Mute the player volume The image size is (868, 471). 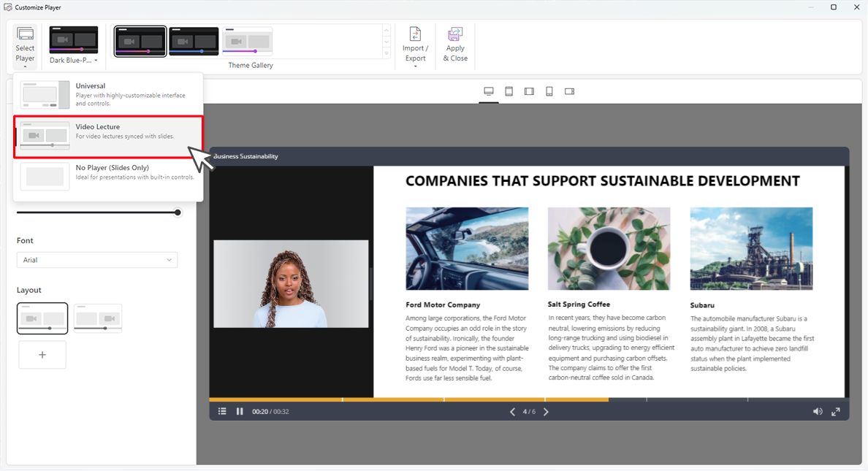pyautogui.click(x=818, y=411)
